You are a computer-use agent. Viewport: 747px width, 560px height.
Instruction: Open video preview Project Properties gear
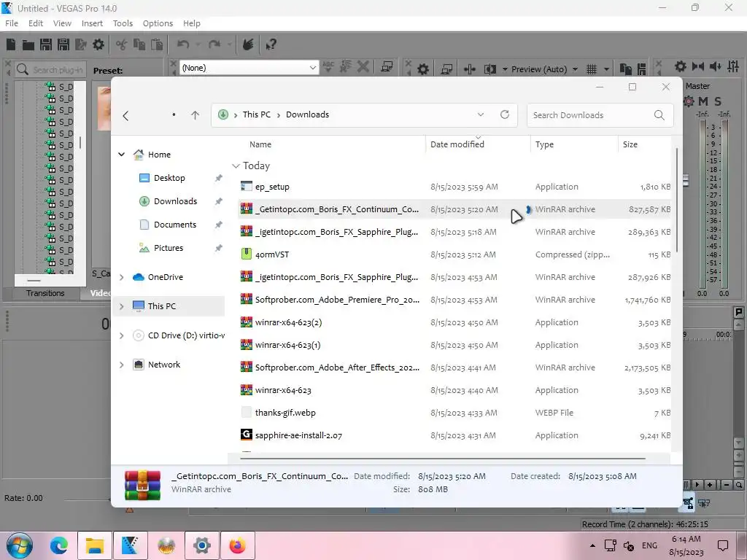coord(422,69)
